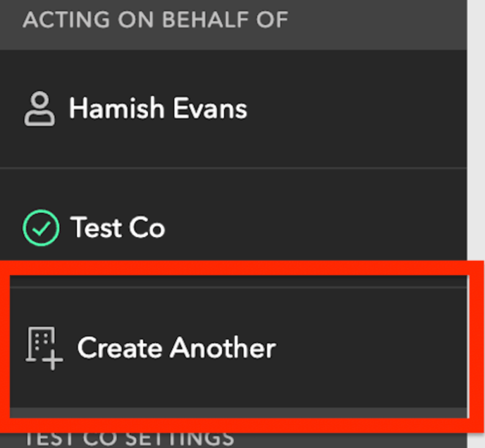Click the head circle of the user silhouette icon
This screenshot has height=448, width=485.
point(40,100)
